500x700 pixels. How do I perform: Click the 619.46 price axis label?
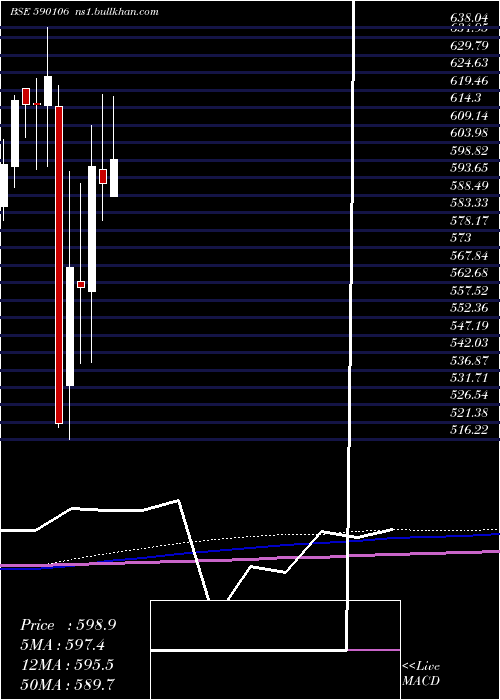pos(469,81)
